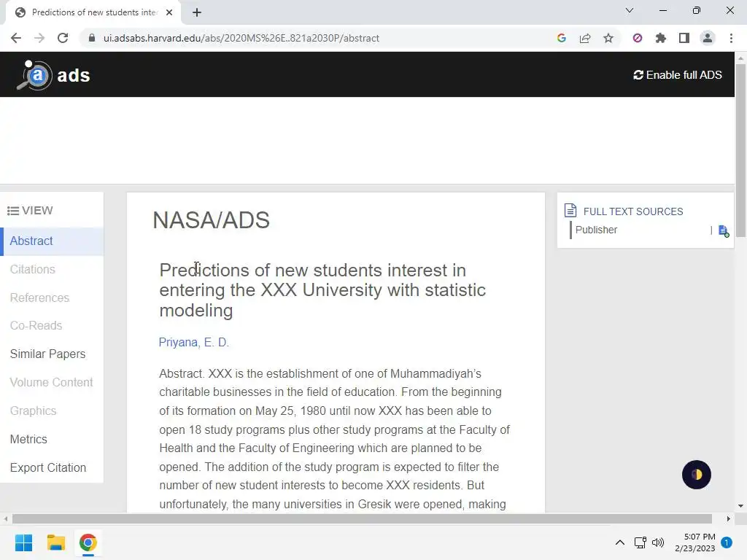Image resolution: width=747 pixels, height=560 pixels.
Task: Toggle the dark mode round button
Action: coord(696,474)
